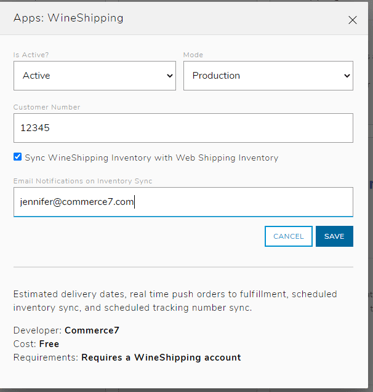Click the Cancel button

tap(289, 236)
